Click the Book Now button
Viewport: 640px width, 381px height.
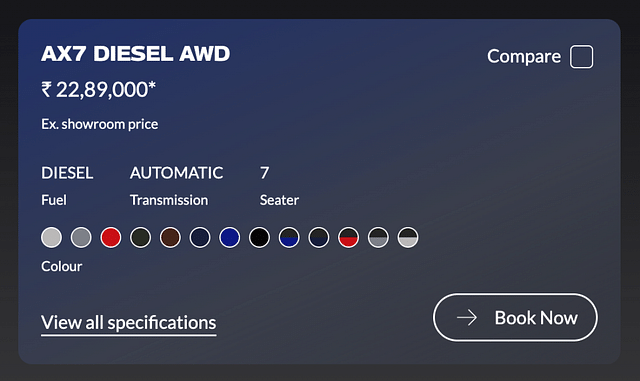pyautogui.click(x=515, y=317)
